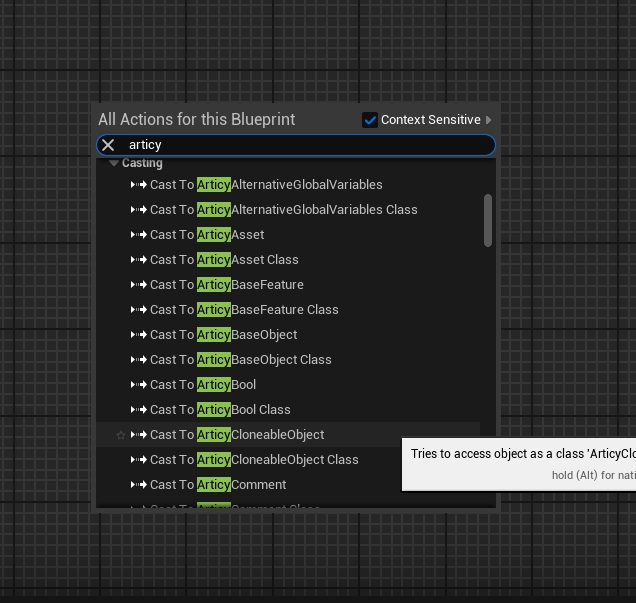Select Cast To ArticyAsset Class
This screenshot has width=636, height=603.
pos(224,260)
